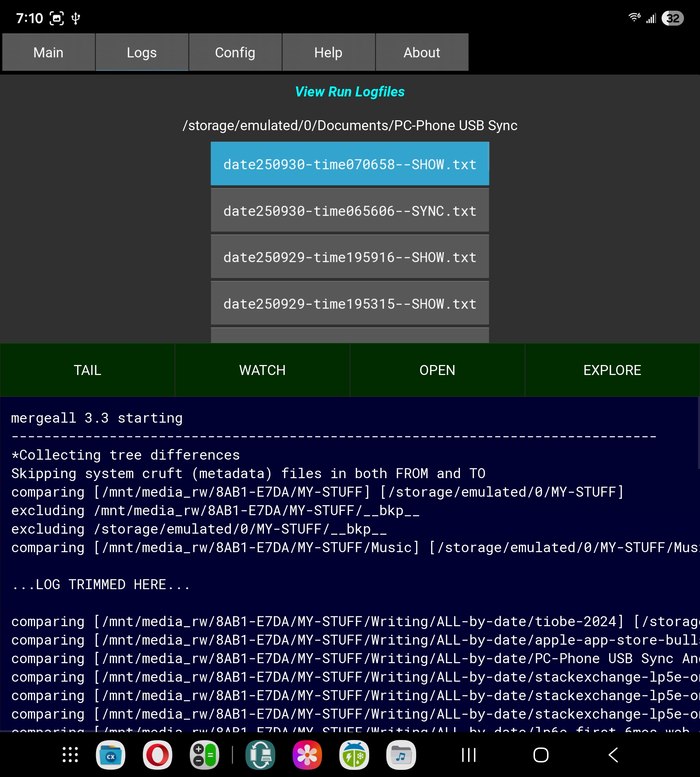Select logfile date250930-time065606--SYNC.txt
The image size is (700, 777).
350,211
